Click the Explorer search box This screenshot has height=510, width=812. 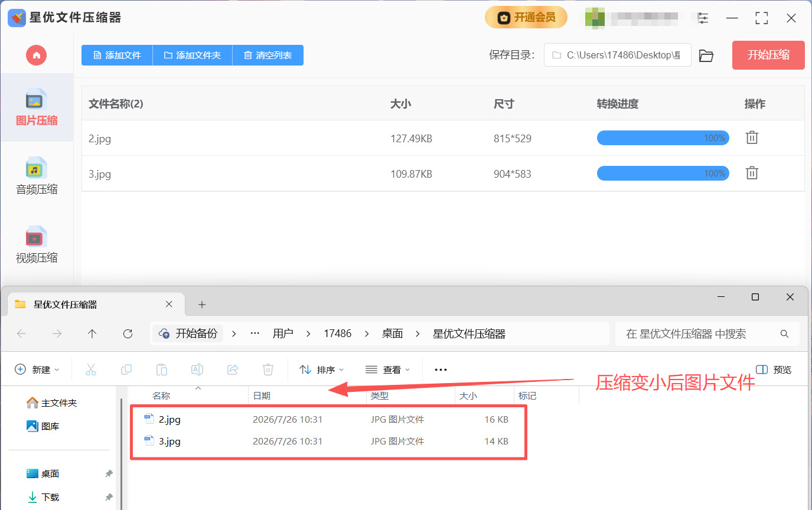click(707, 334)
